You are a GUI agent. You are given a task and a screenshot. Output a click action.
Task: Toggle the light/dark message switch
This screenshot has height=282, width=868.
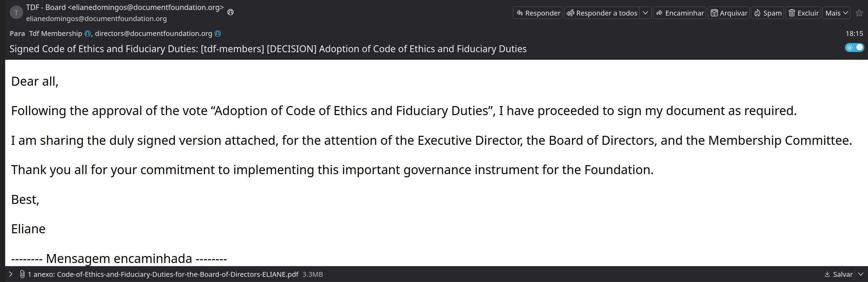tap(855, 48)
